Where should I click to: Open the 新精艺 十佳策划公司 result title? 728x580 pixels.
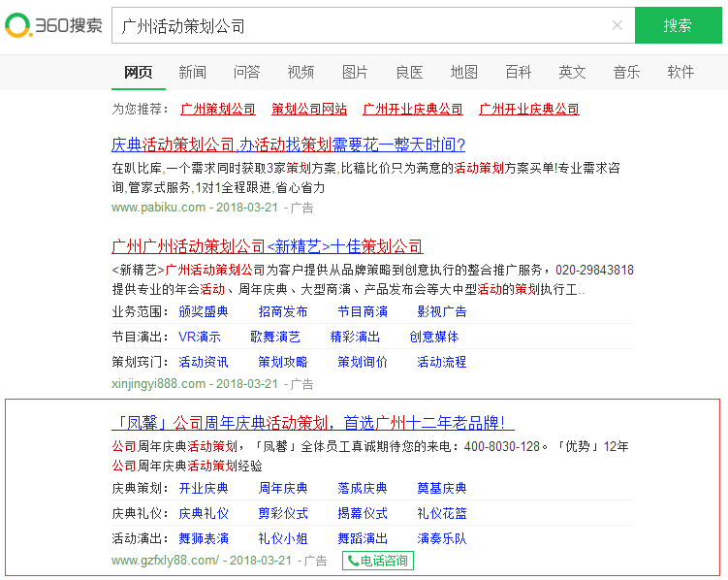click(268, 246)
